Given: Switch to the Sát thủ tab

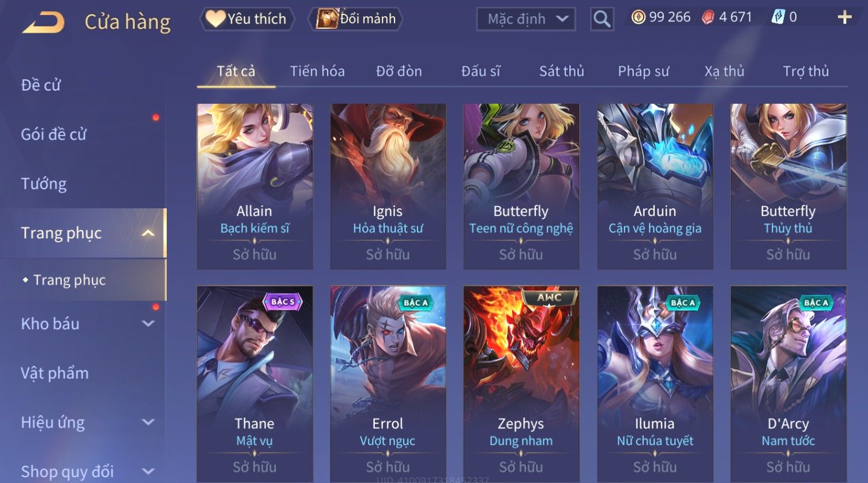Looking at the screenshot, I should tap(562, 71).
